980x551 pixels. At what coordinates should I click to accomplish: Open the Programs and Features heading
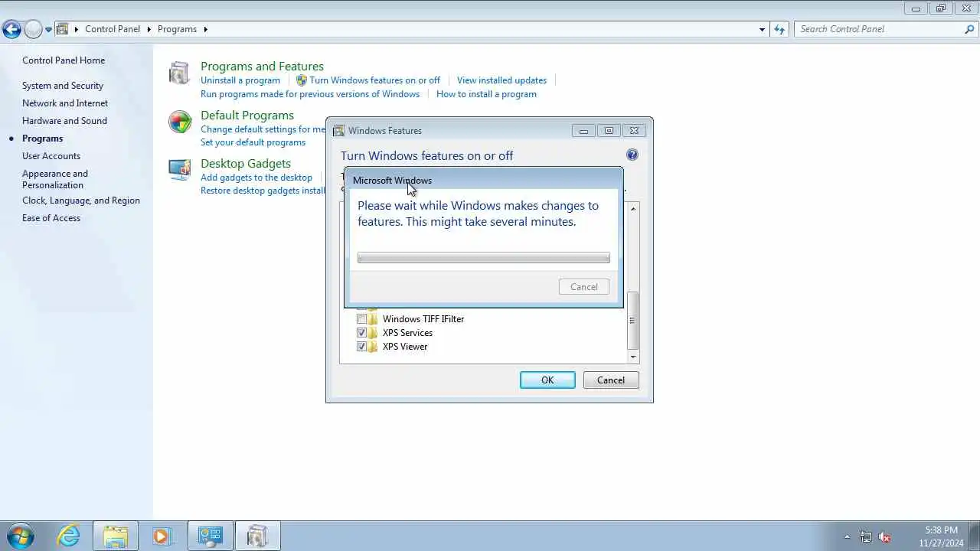click(x=262, y=67)
